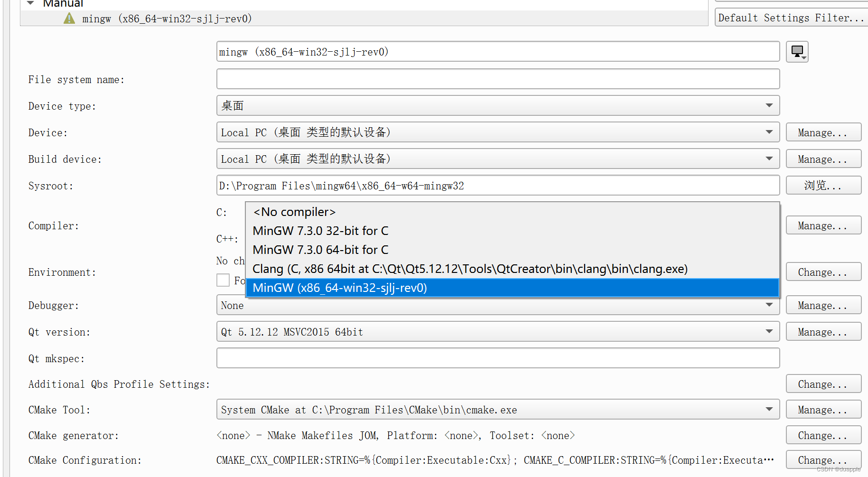This screenshot has height=477, width=868.
Task: Open the CMake Tool dropdown
Action: point(498,409)
